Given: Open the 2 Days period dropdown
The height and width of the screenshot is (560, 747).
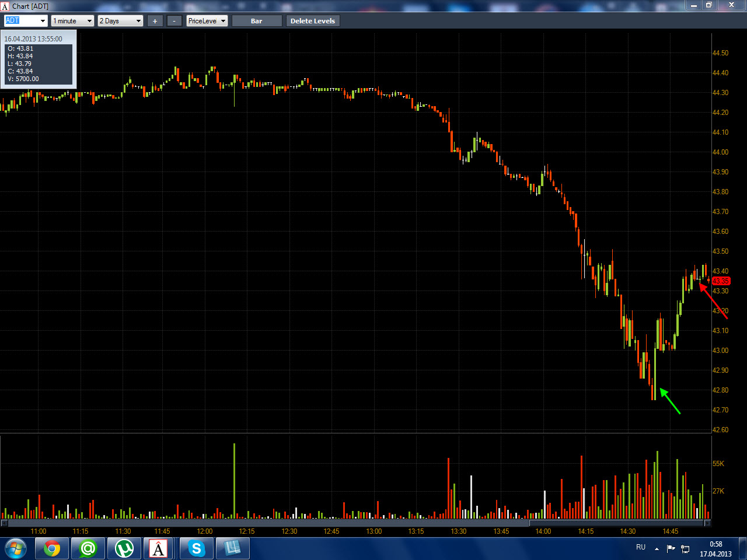Looking at the screenshot, I should coord(120,21).
